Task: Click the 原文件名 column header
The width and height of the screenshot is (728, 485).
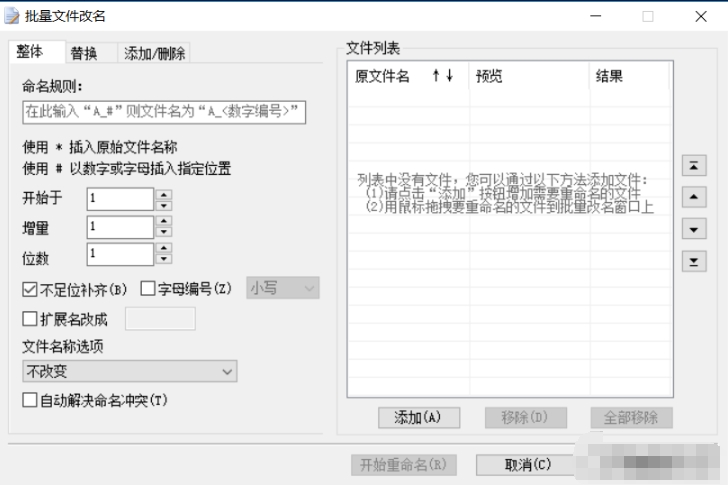Action: [409, 76]
